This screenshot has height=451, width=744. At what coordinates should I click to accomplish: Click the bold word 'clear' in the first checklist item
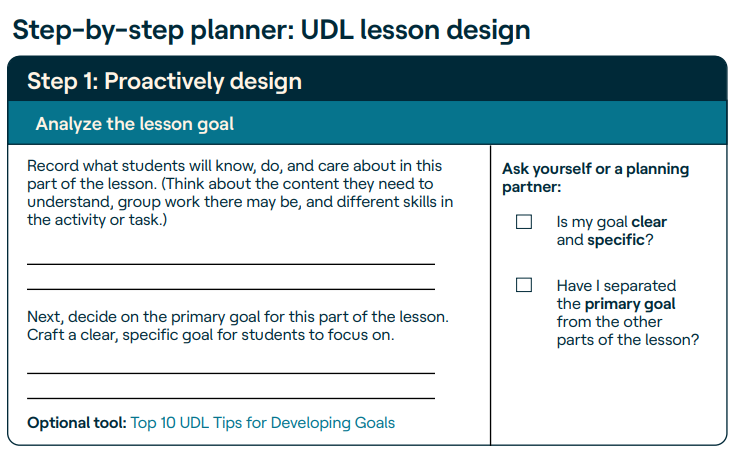649,222
